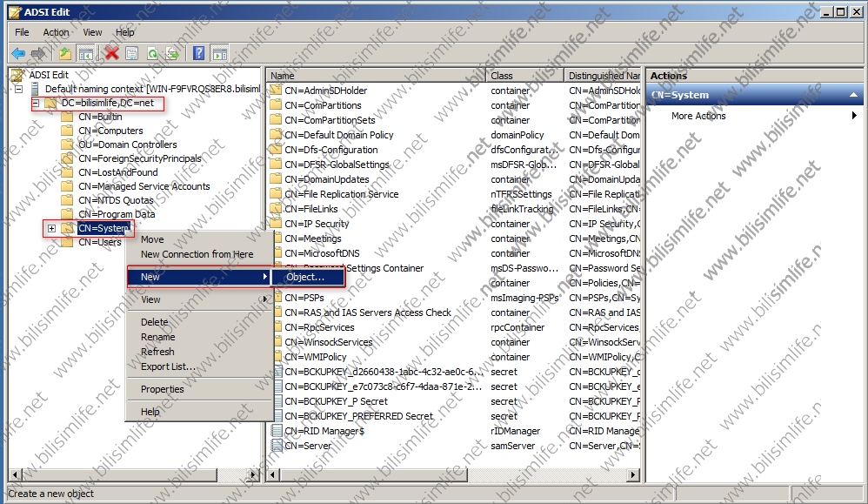Image resolution: width=868 pixels, height=504 pixels.
Task: Select OU=Domain Controllers in the tree
Action: click(127, 144)
